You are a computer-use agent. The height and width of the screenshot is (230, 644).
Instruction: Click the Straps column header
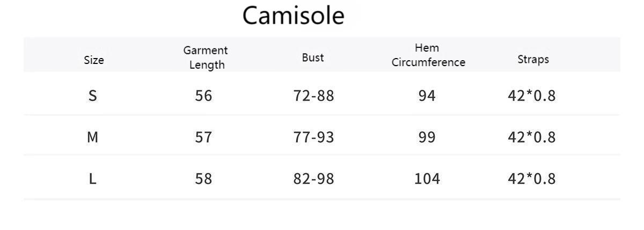click(533, 59)
